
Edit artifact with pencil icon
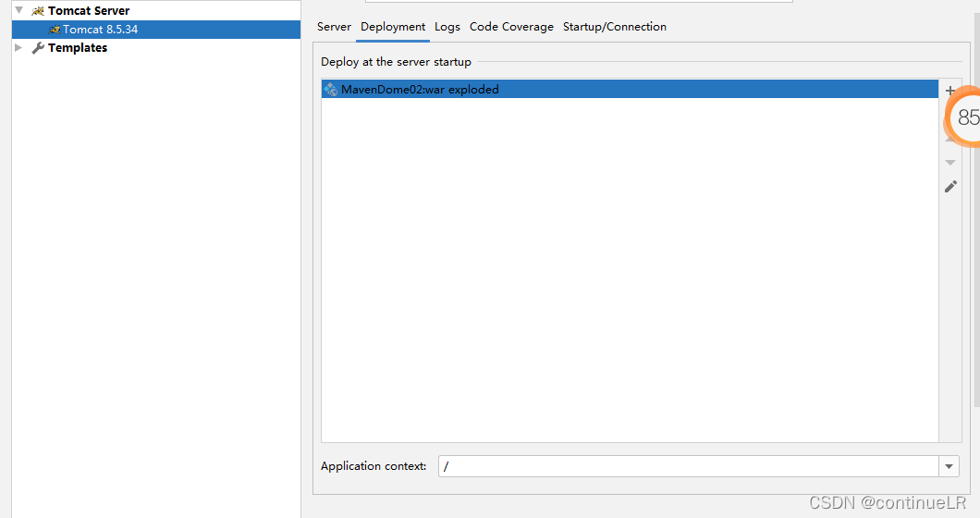tap(950, 187)
